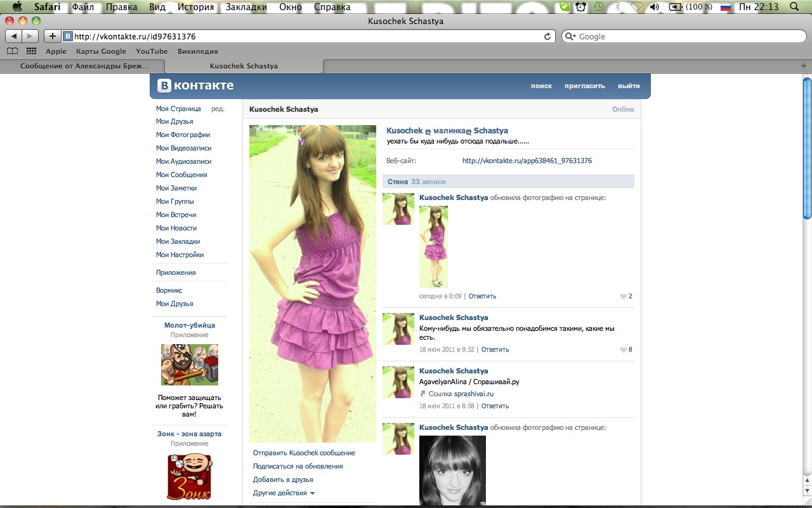Viewport: 812px width, 508px height.
Task: Click the VKontakte logo in header
Action: coord(196,86)
